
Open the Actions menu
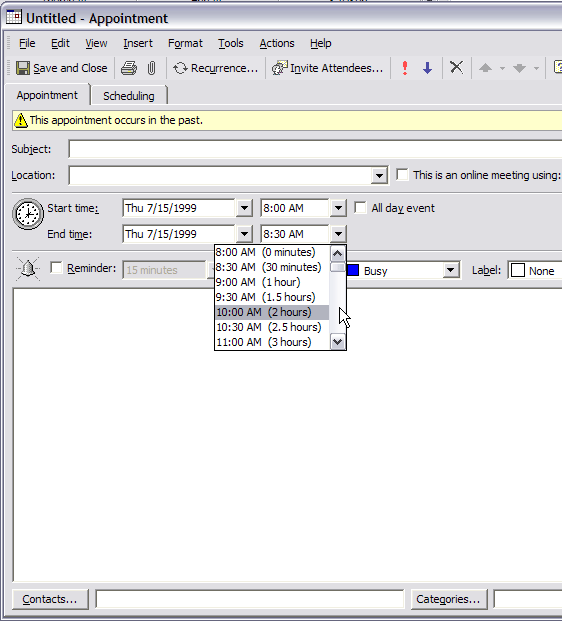pyautogui.click(x=277, y=43)
